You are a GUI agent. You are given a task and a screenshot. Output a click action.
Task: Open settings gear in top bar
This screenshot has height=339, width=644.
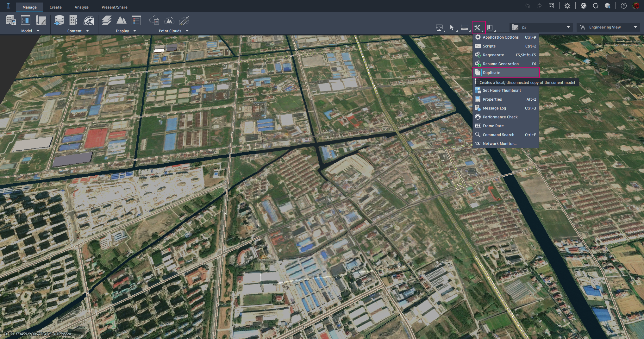coord(567,6)
